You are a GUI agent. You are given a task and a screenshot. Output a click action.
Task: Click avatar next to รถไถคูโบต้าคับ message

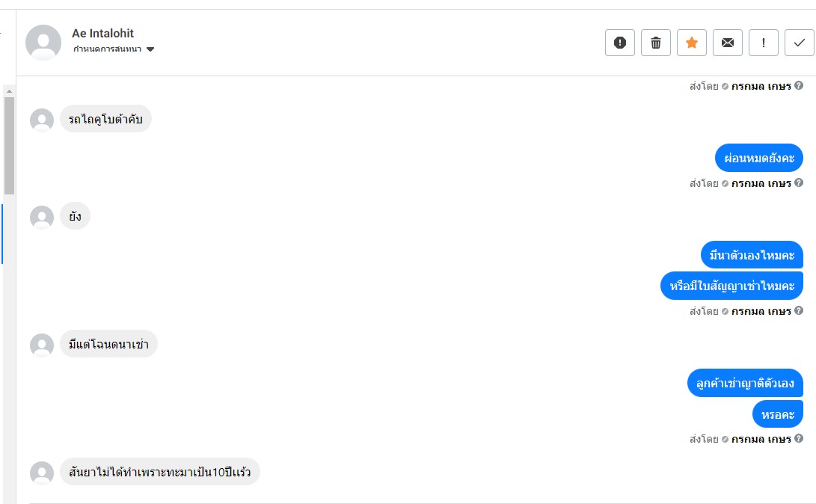[x=42, y=120]
